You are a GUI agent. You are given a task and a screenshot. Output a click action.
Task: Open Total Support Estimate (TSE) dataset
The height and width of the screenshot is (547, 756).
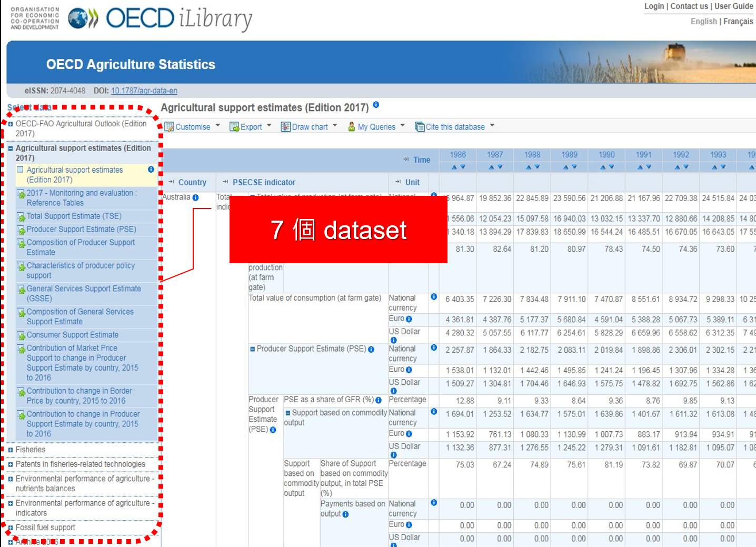coord(74,216)
